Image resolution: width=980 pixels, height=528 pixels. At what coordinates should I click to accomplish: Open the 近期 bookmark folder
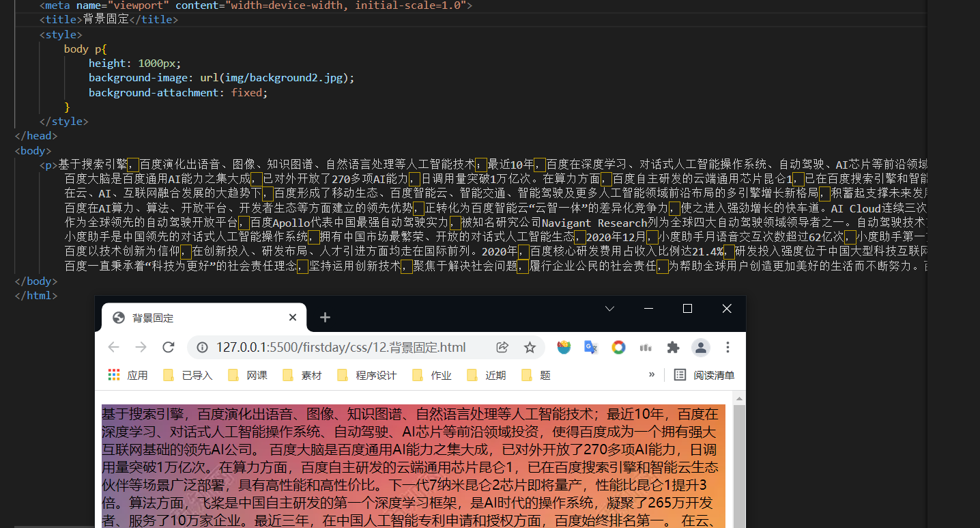487,375
